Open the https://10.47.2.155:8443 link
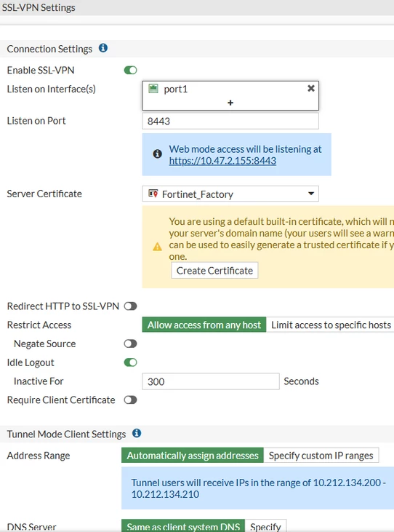 click(x=222, y=161)
